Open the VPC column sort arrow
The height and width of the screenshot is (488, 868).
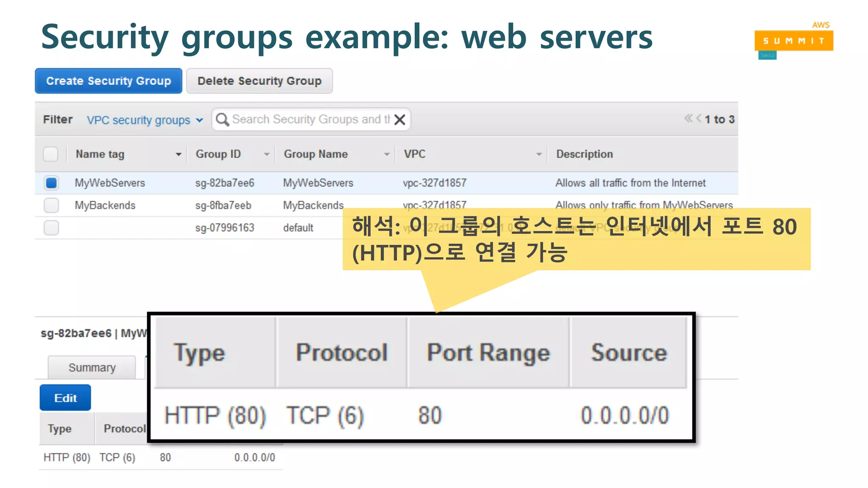pyautogui.click(x=539, y=155)
